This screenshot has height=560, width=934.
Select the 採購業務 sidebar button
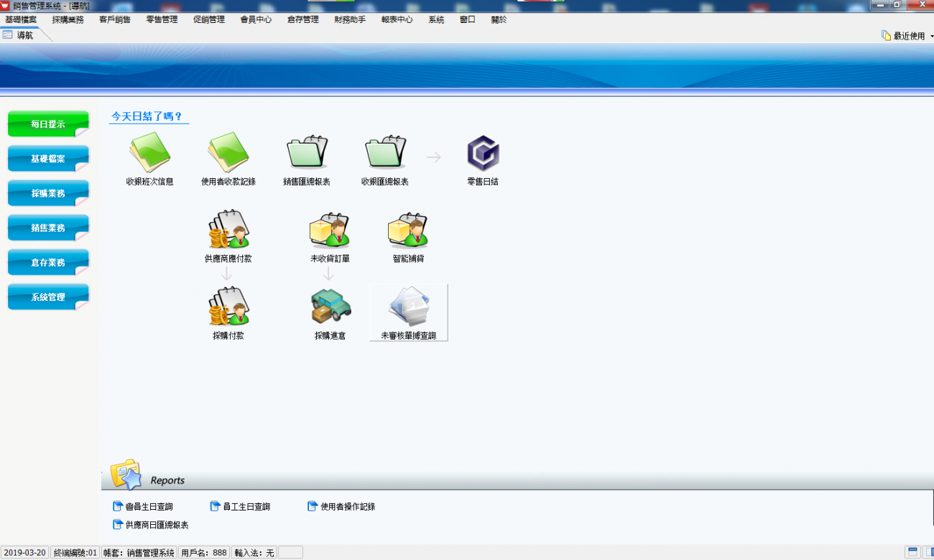tap(48, 193)
